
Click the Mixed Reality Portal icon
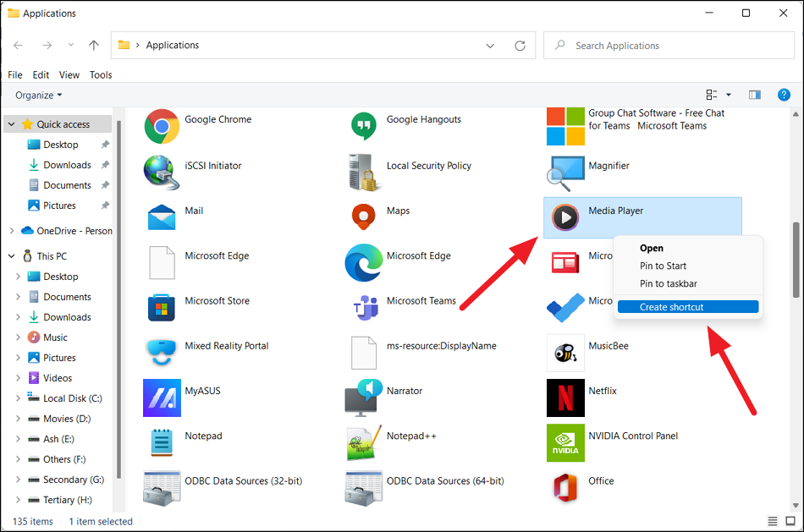pyautogui.click(x=161, y=351)
